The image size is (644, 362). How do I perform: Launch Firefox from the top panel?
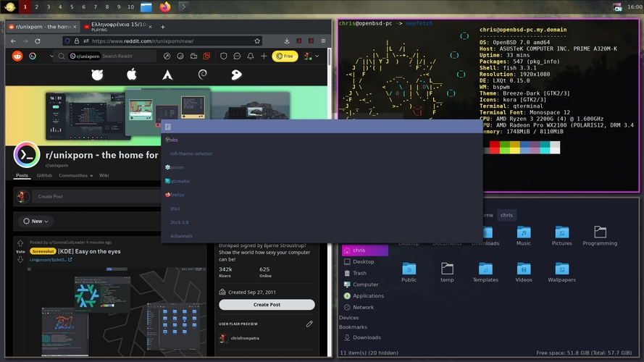click(x=165, y=7)
